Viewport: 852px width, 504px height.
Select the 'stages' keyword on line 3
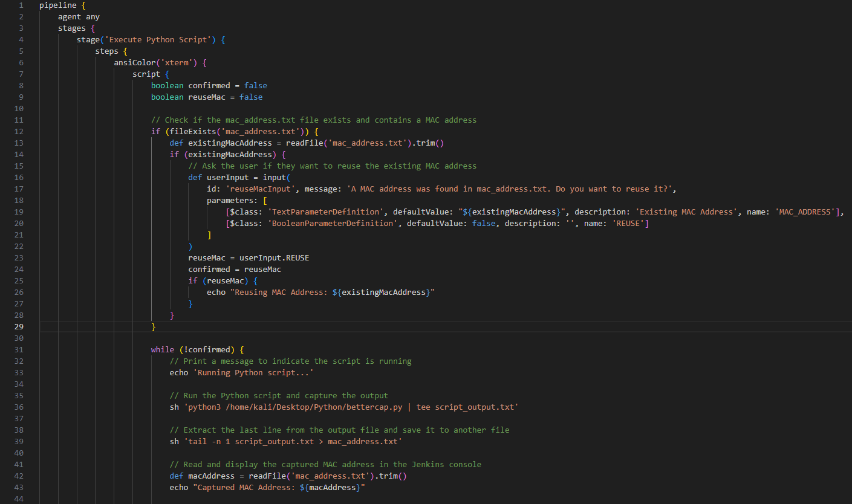click(72, 28)
